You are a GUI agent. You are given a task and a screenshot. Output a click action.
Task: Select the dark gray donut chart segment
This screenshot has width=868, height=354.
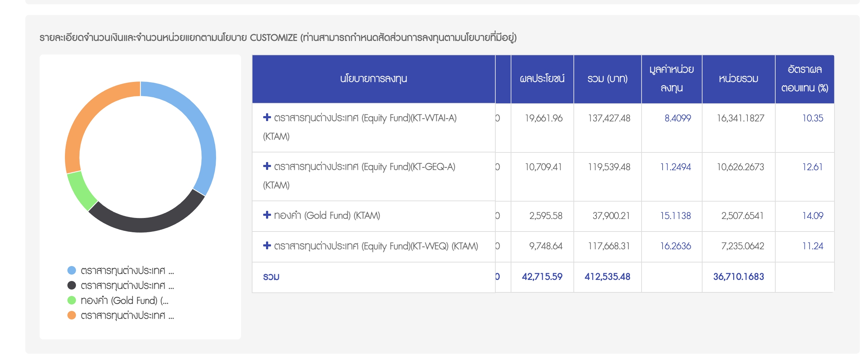(146, 224)
